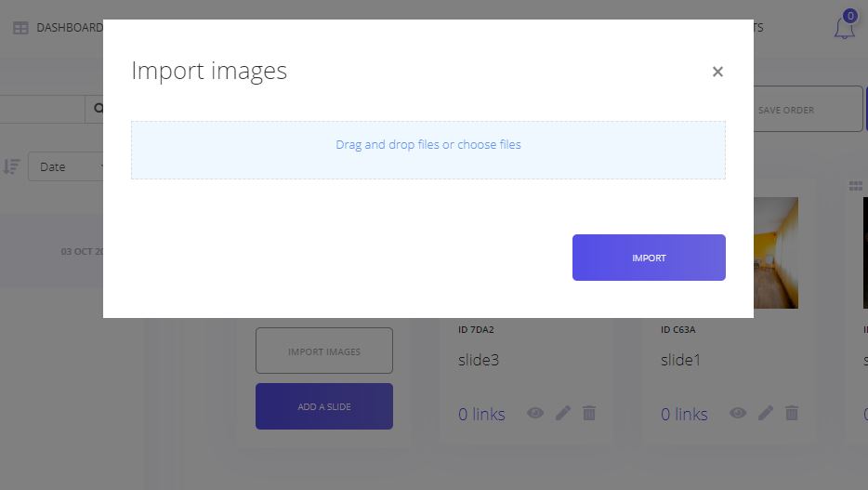Image resolution: width=868 pixels, height=490 pixels.
Task: Close the Import images dialog
Action: (x=717, y=72)
